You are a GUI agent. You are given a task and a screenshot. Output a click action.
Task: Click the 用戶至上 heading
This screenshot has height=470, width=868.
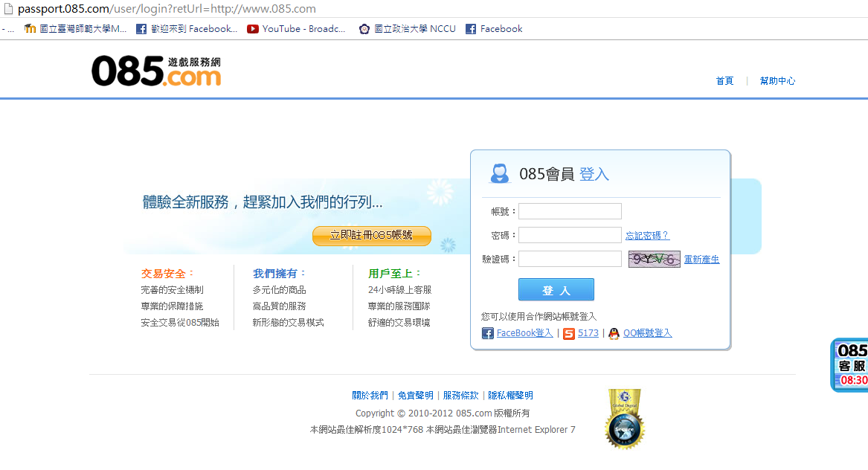[x=393, y=274]
